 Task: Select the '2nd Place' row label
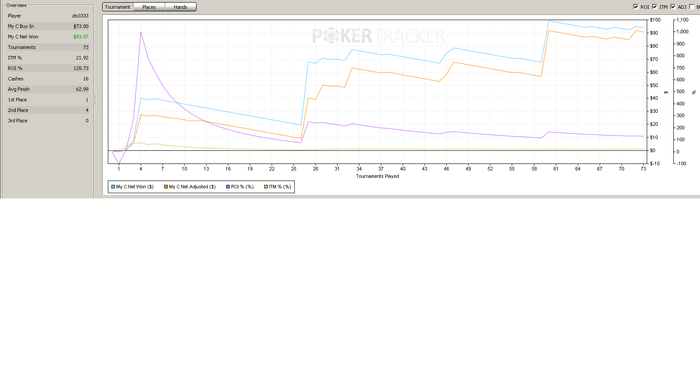click(18, 110)
